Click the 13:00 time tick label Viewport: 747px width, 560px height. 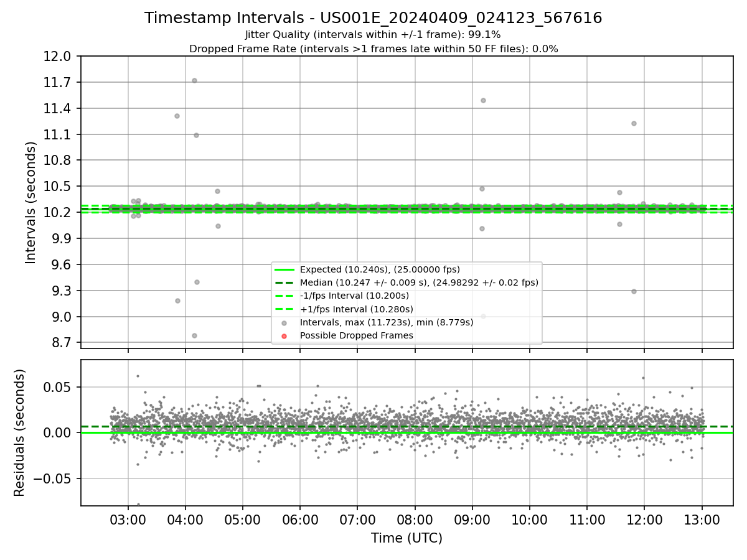coord(702,520)
